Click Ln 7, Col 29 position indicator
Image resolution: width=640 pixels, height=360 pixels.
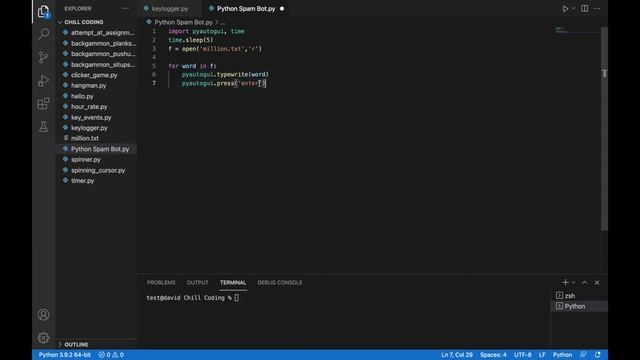(457, 355)
